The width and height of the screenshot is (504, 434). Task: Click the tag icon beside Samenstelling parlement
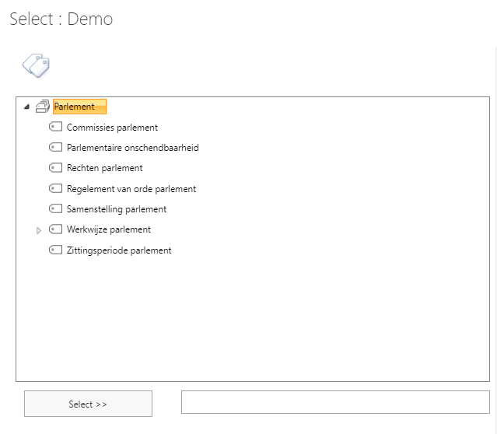[55, 208]
